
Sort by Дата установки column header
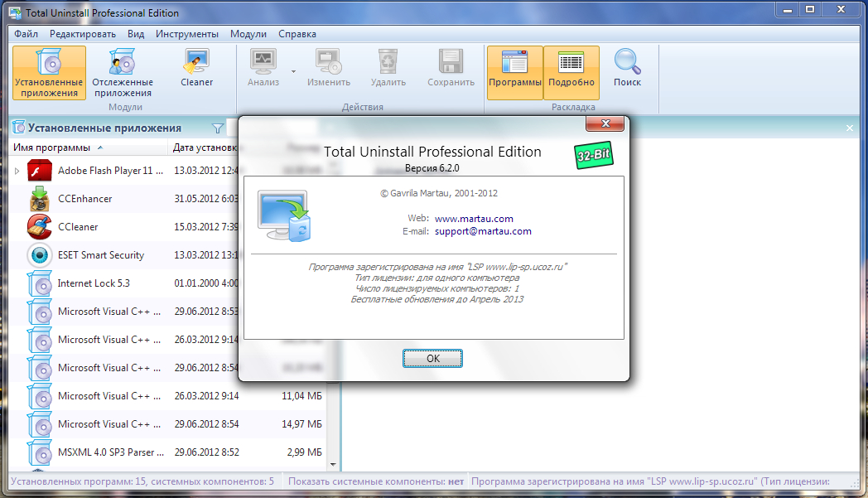205,147
